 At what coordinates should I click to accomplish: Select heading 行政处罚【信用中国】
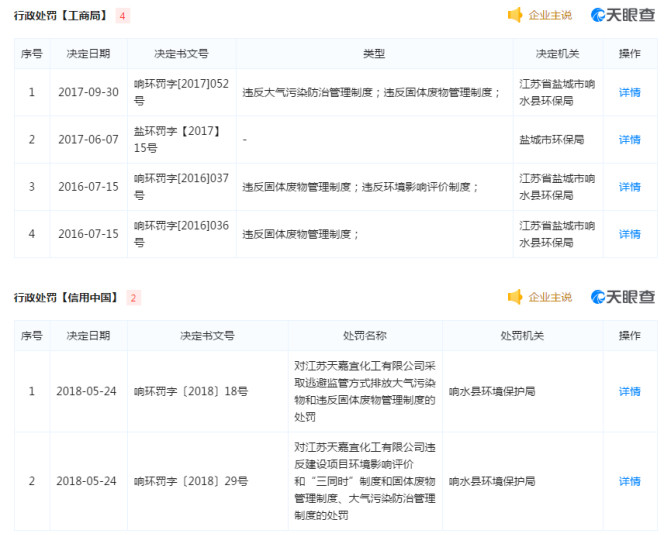coord(67,298)
